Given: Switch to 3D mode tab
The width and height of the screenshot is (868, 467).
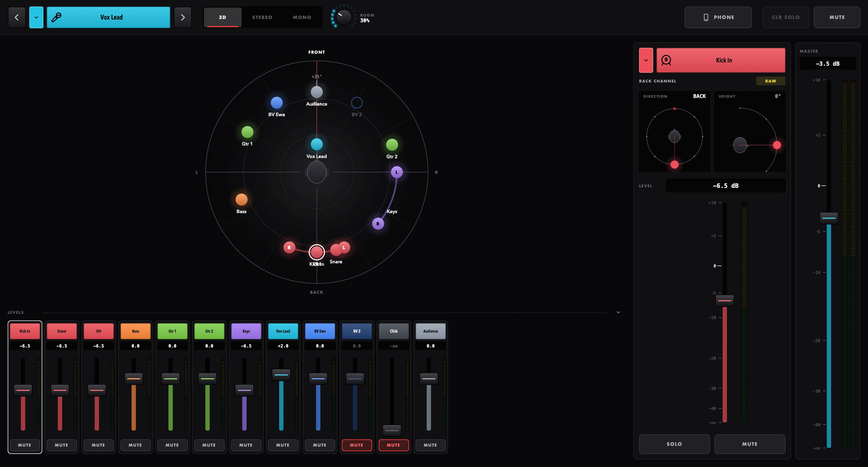Looking at the screenshot, I should (222, 17).
